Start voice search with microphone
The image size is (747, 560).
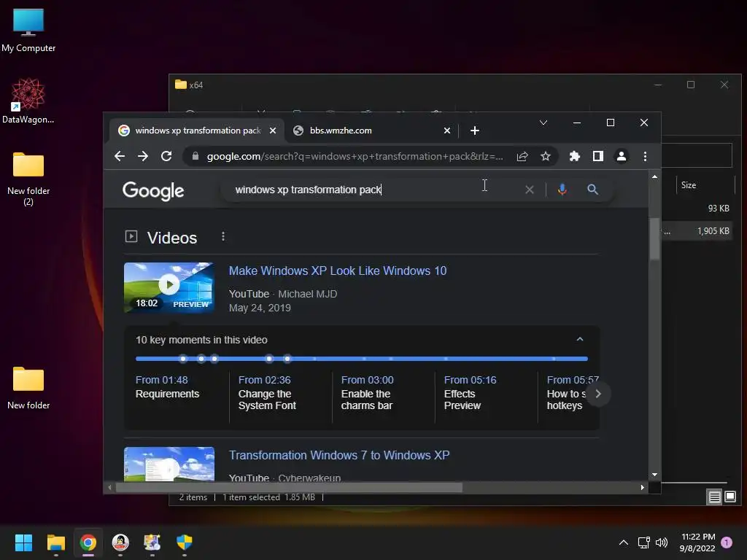point(562,190)
